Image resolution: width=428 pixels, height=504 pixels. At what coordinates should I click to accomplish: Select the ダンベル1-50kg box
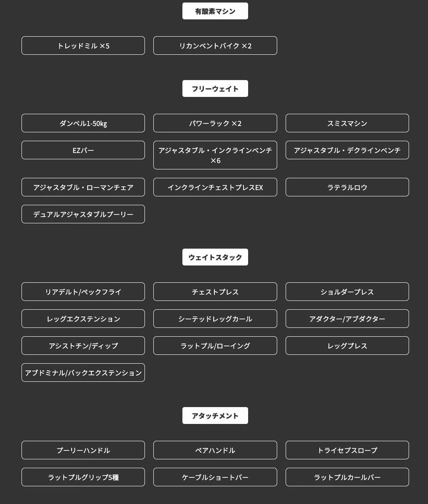(83, 123)
